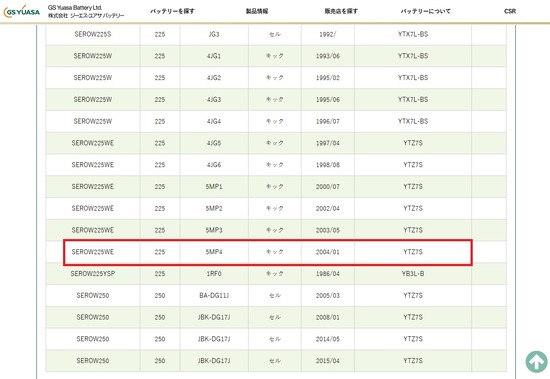Image resolution: width=550 pixels, height=379 pixels.
Task: Select the SEROW225YSP model cell
Action: tap(93, 274)
